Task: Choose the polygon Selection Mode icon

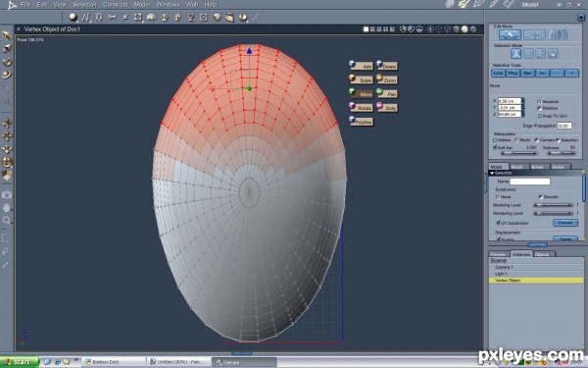Action: 553,54
